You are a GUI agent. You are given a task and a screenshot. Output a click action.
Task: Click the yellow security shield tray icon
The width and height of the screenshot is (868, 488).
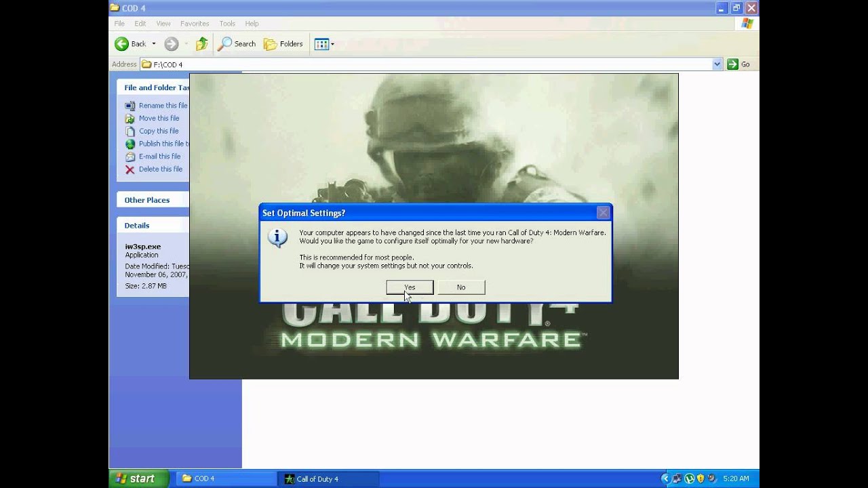point(701,479)
